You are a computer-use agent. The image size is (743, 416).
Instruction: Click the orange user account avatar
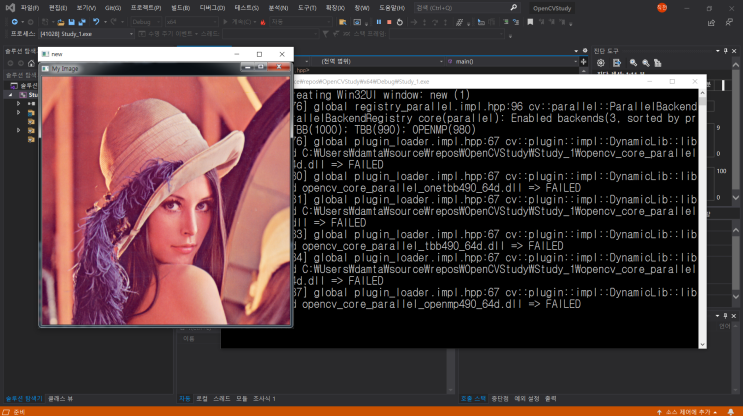pyautogui.click(x=662, y=8)
